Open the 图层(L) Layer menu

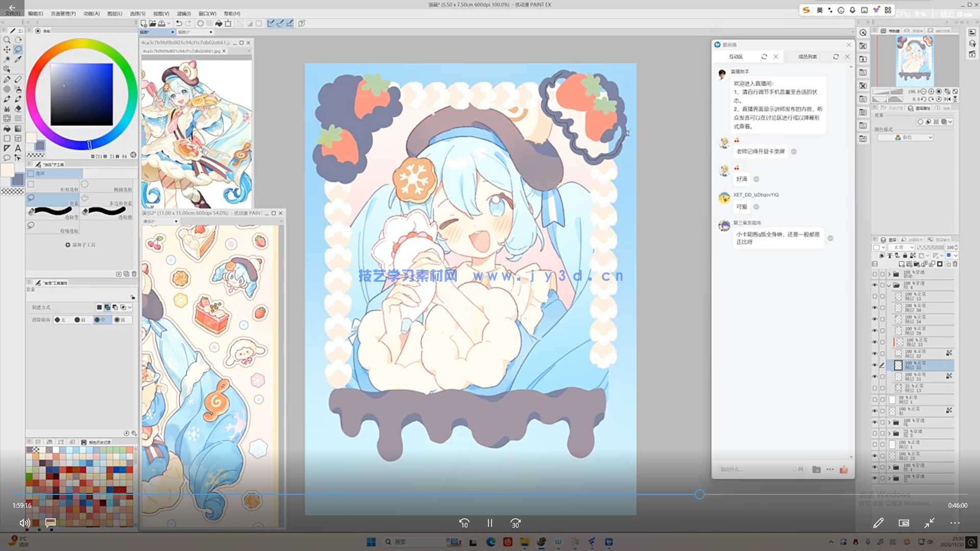pyautogui.click(x=114, y=14)
